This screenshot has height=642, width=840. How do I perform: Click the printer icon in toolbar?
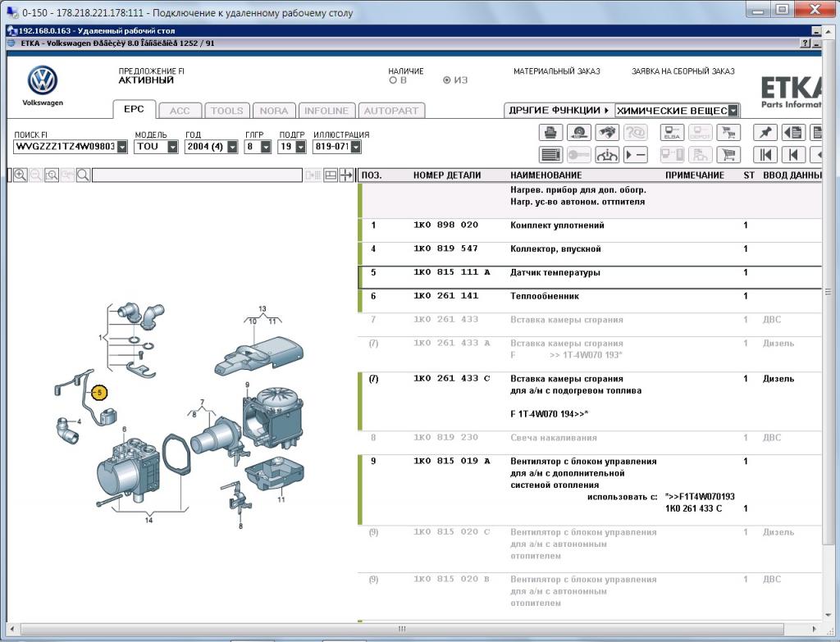point(550,132)
